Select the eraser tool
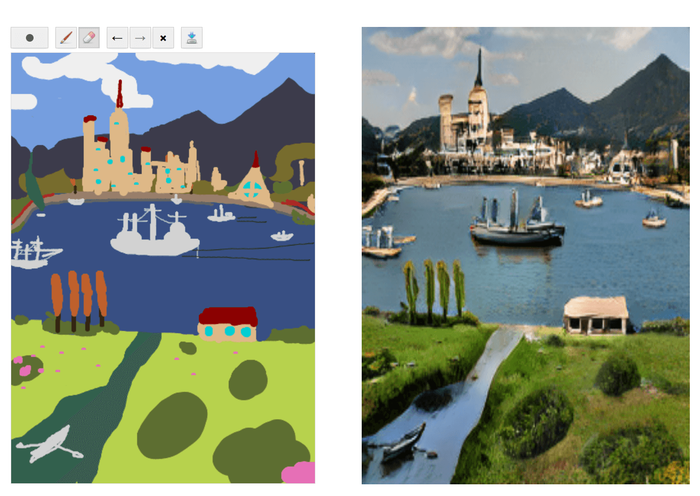Screen dimensions: 700x496 coord(88,38)
